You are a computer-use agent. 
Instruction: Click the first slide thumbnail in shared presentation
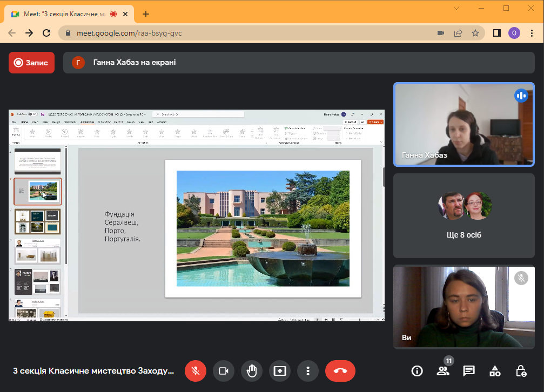pos(37,161)
